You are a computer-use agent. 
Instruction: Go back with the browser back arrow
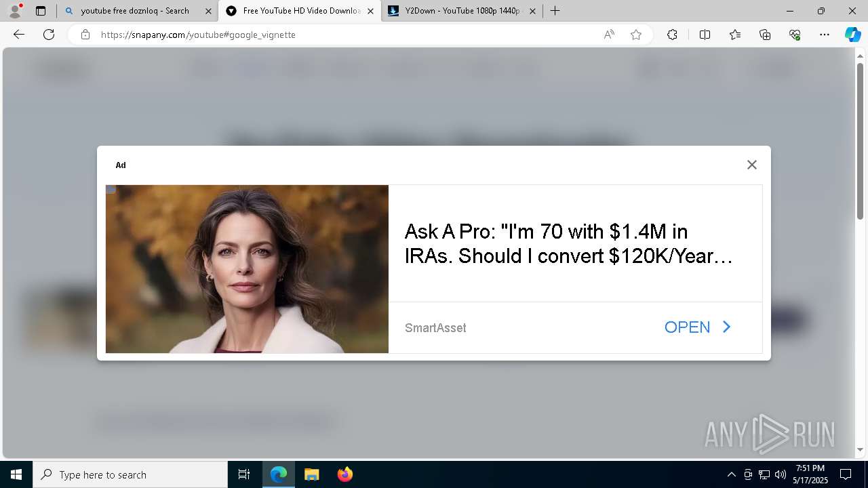[19, 35]
